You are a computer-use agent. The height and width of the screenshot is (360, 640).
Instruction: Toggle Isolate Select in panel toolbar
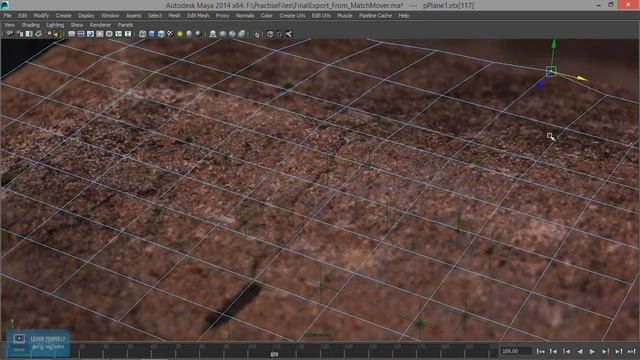pos(213,34)
